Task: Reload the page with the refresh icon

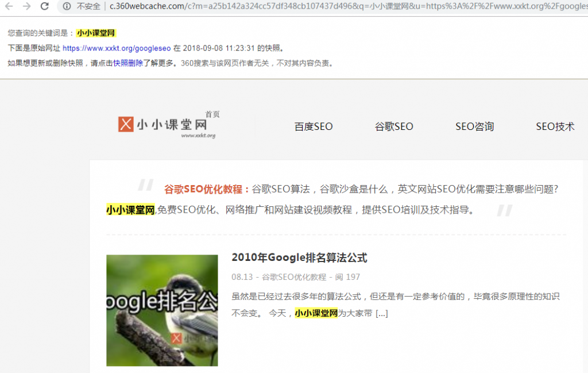Action: [x=45, y=6]
